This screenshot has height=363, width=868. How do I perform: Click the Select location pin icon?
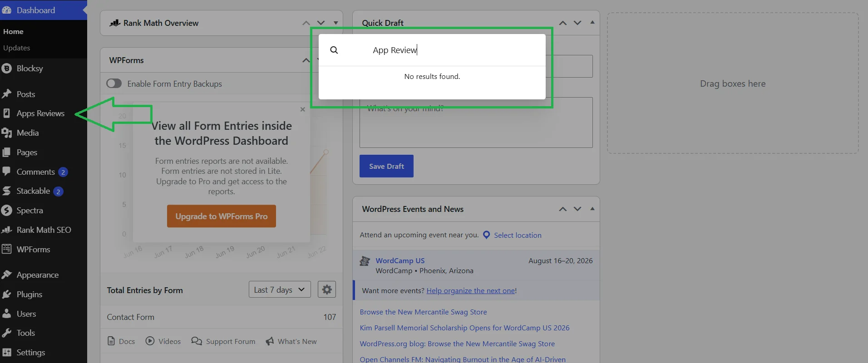point(486,235)
